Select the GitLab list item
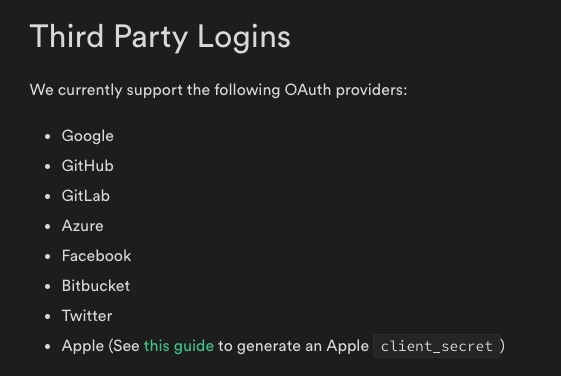 [86, 196]
